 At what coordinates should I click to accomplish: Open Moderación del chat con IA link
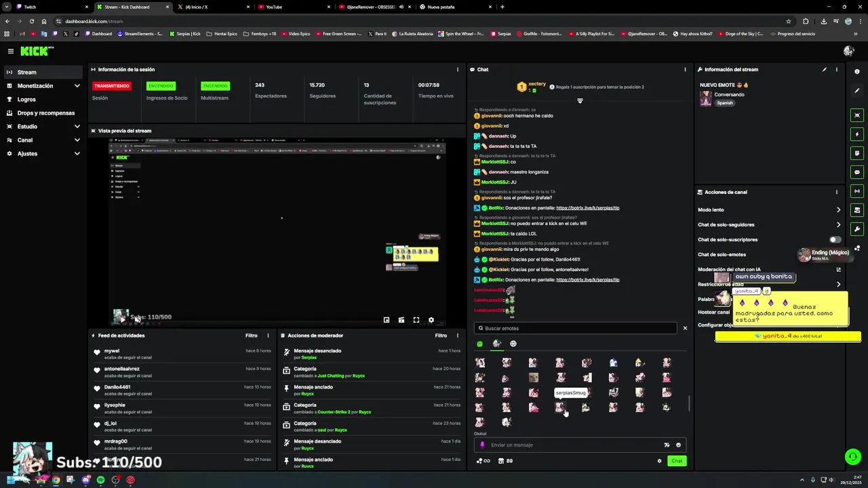838,269
